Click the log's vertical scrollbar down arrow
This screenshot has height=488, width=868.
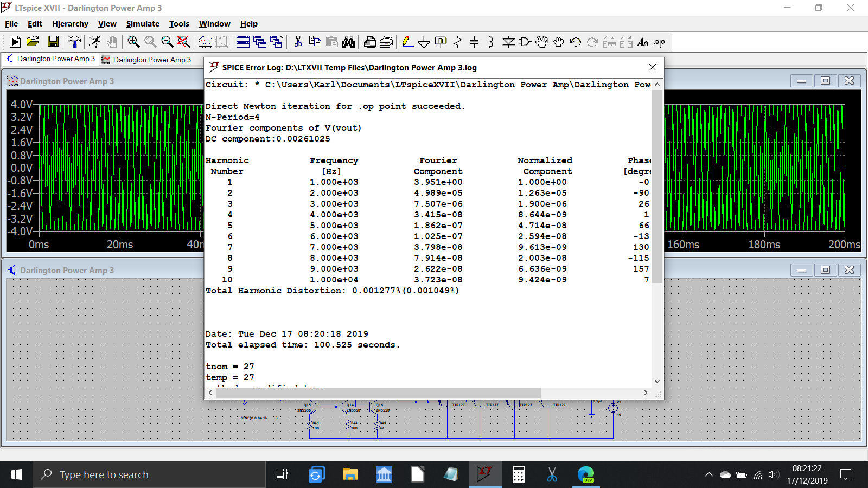click(657, 381)
